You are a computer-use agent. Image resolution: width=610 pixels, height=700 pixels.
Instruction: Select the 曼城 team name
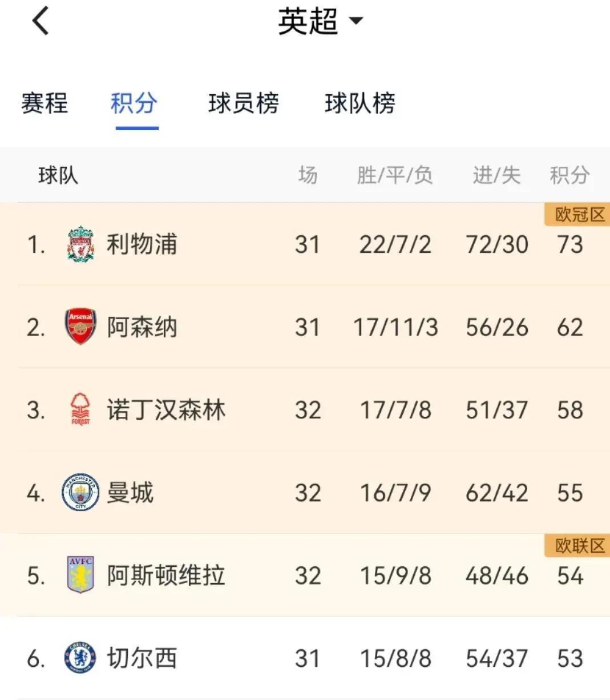click(130, 492)
